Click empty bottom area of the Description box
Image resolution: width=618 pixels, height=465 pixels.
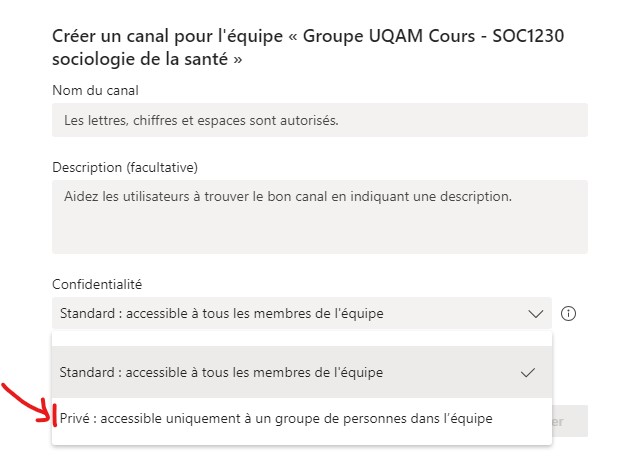pos(319,238)
